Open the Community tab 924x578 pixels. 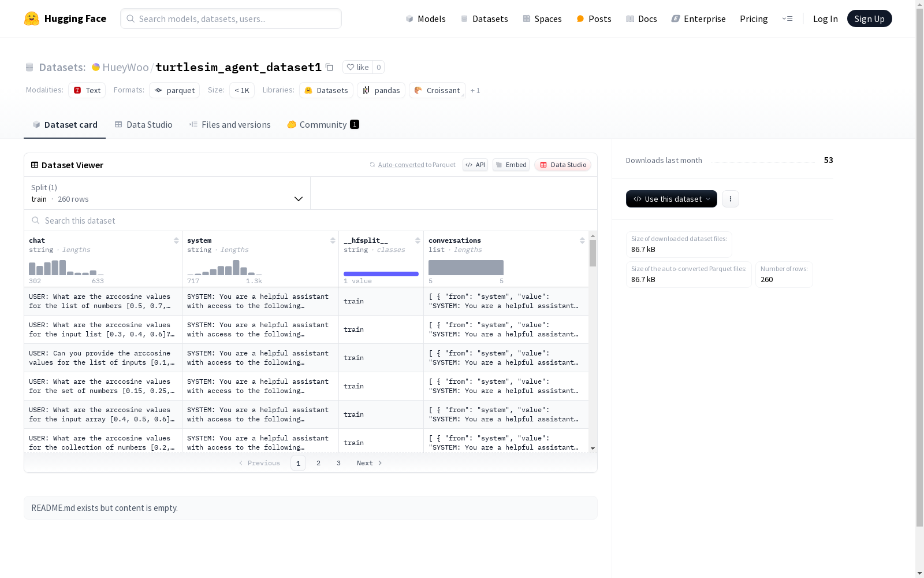tap(323, 124)
